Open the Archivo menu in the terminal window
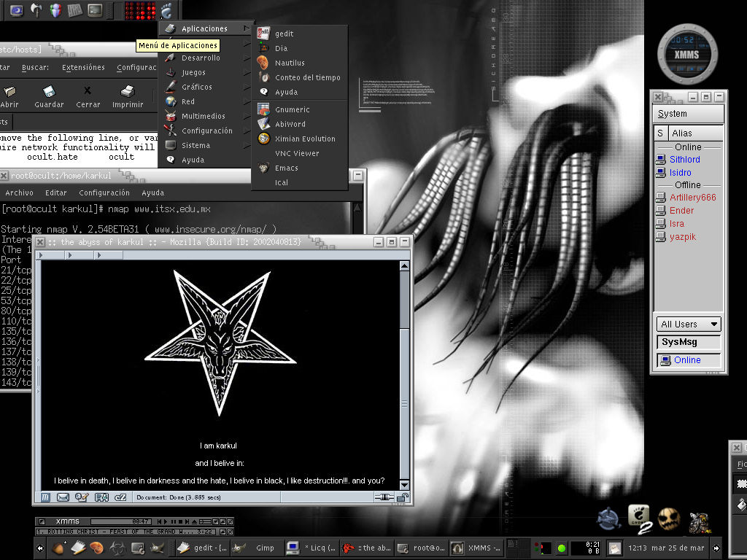 point(19,192)
